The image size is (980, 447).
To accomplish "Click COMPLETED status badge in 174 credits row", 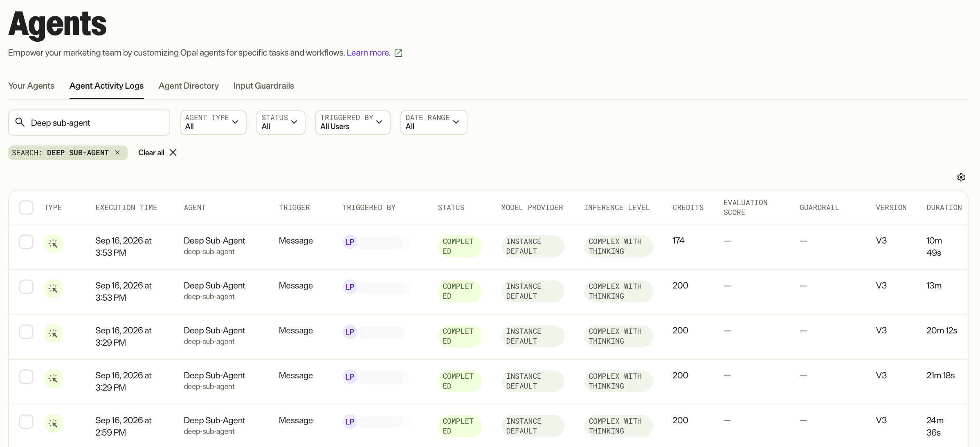I will [x=459, y=246].
